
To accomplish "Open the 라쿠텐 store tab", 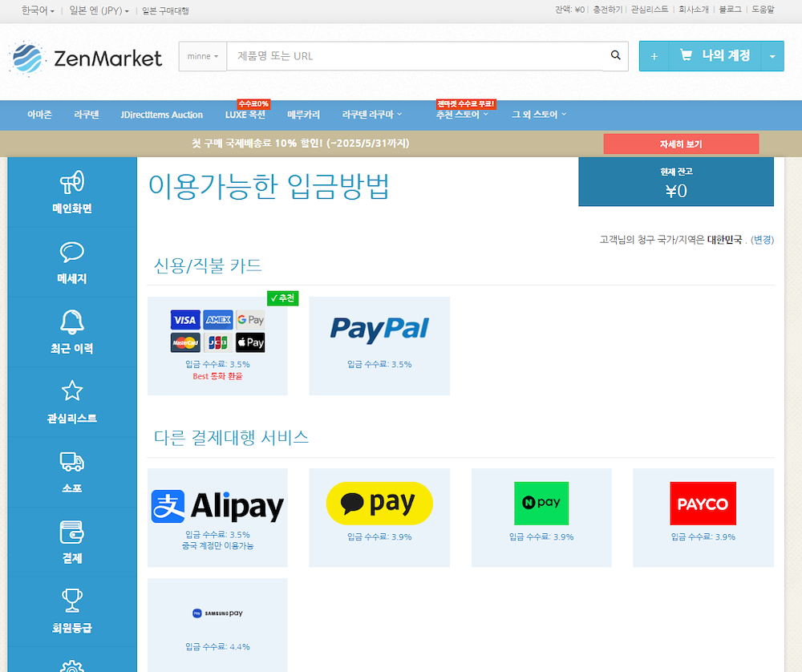I will tap(87, 115).
